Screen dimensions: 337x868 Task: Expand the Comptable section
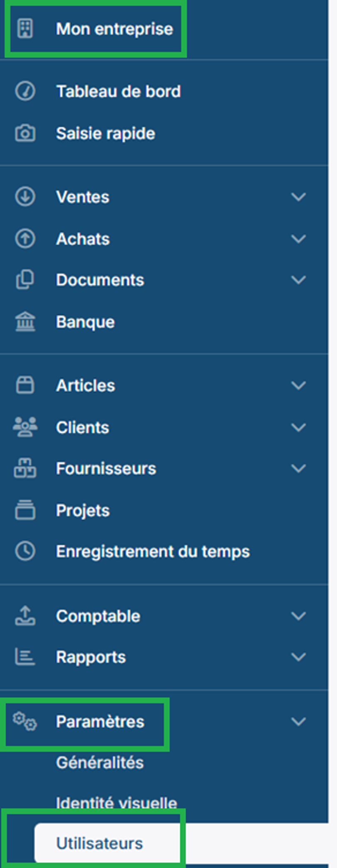298,616
